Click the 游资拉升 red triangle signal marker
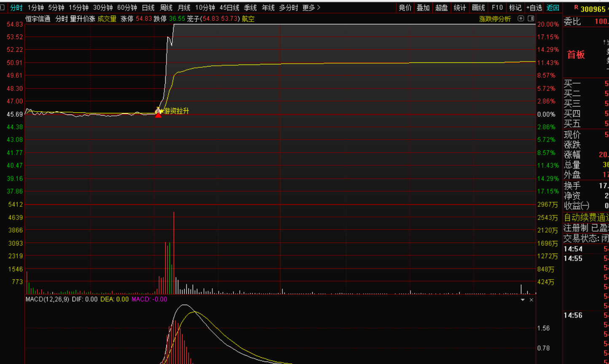Image resolution: width=609 pixels, height=364 pixels. [158, 114]
